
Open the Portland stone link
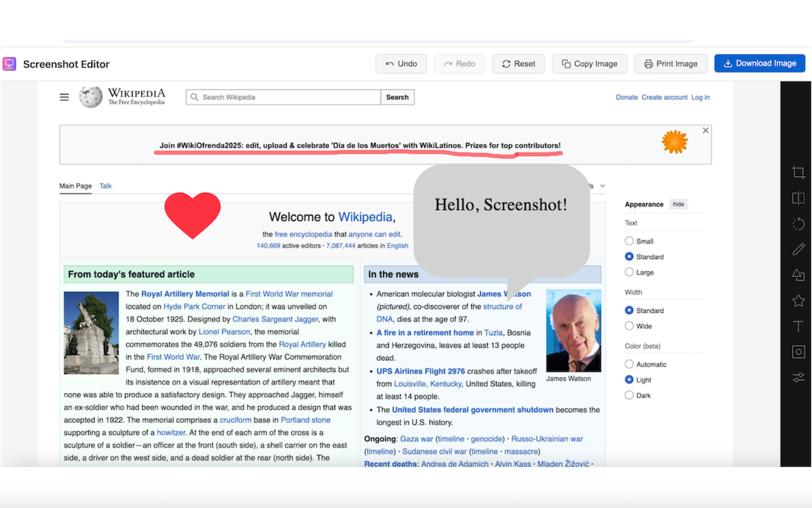point(306,420)
